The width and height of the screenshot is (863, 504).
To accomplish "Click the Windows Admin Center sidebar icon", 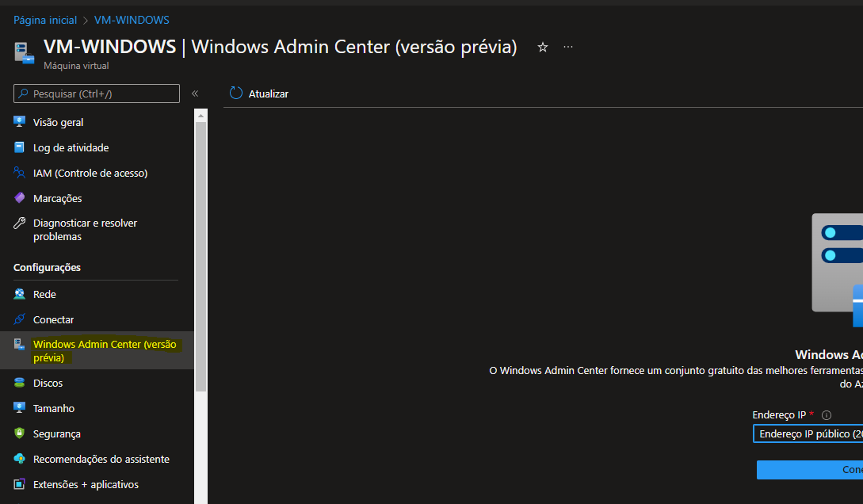I will (19, 345).
